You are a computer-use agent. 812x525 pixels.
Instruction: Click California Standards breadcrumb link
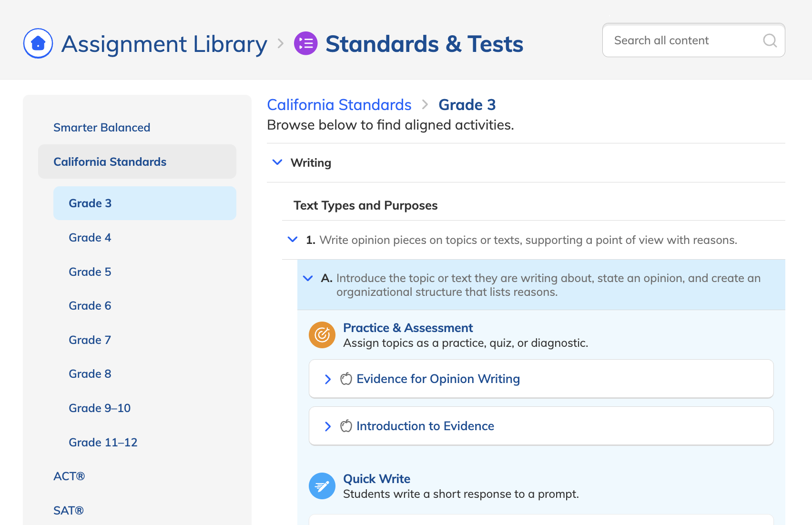(x=339, y=104)
